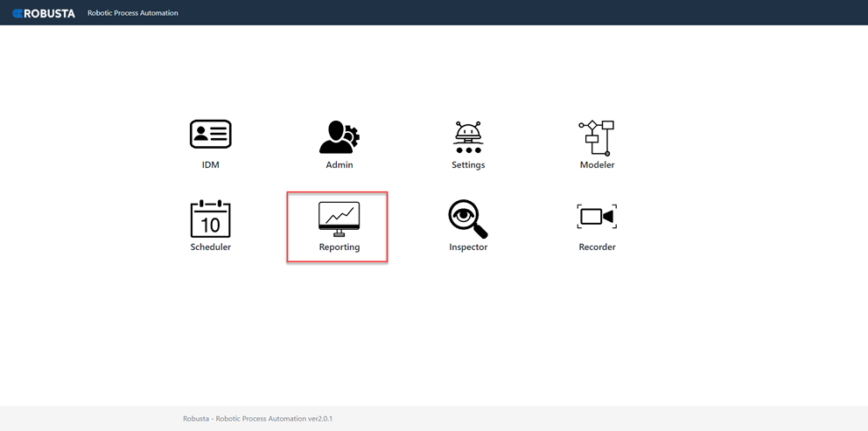The image size is (868, 431).
Task: Launch the Modeler flowchart icon
Action: tap(597, 138)
